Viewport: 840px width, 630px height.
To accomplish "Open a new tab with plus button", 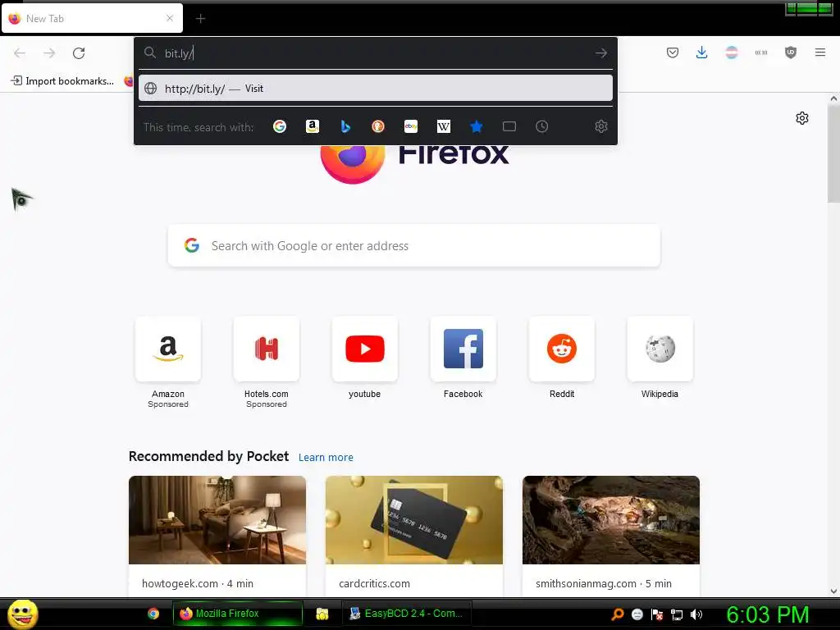I will point(200,19).
